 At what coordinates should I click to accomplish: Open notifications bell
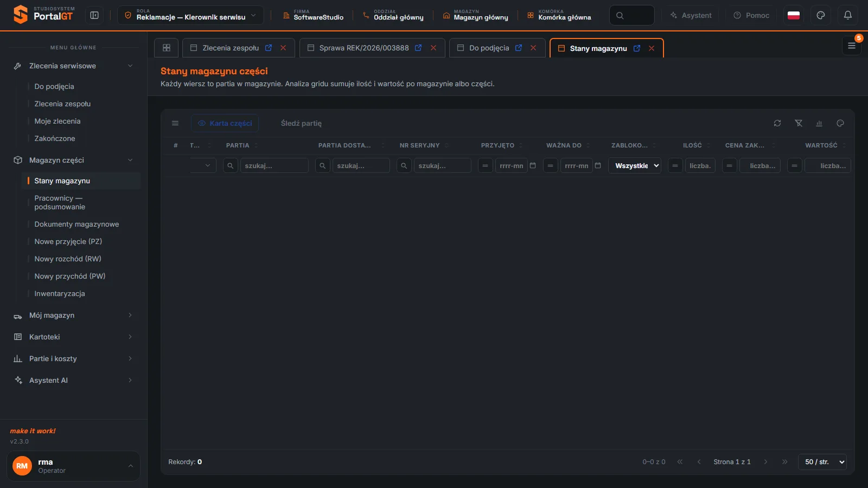click(x=848, y=15)
